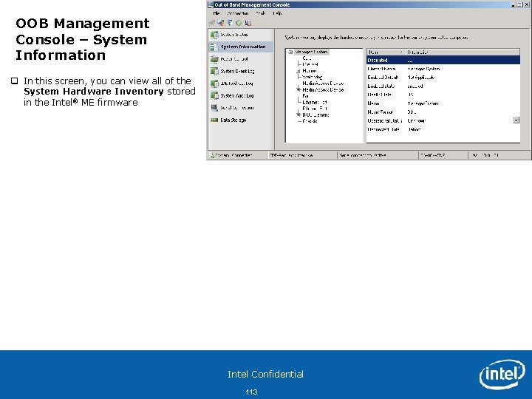Maximize the Management Console window
The height and width of the screenshot is (399, 532).
pyautogui.click(x=521, y=4)
